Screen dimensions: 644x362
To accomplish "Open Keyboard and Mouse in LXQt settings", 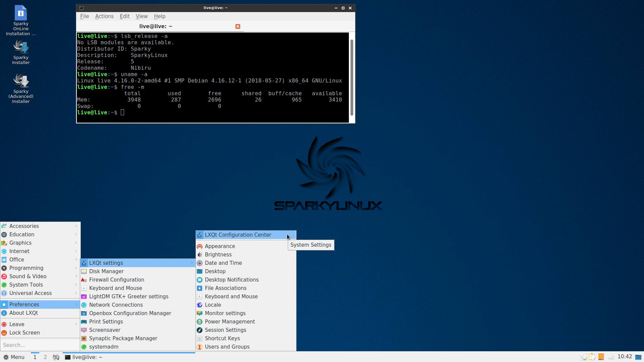I will [x=246, y=297].
